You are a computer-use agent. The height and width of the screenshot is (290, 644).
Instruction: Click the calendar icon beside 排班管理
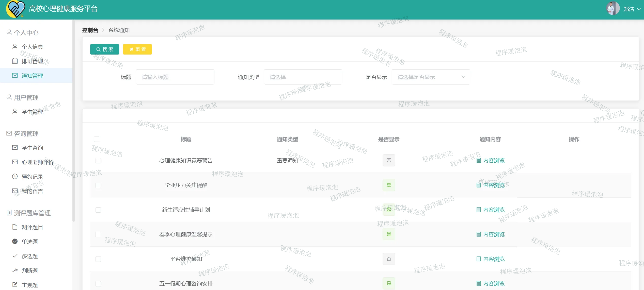click(x=15, y=61)
